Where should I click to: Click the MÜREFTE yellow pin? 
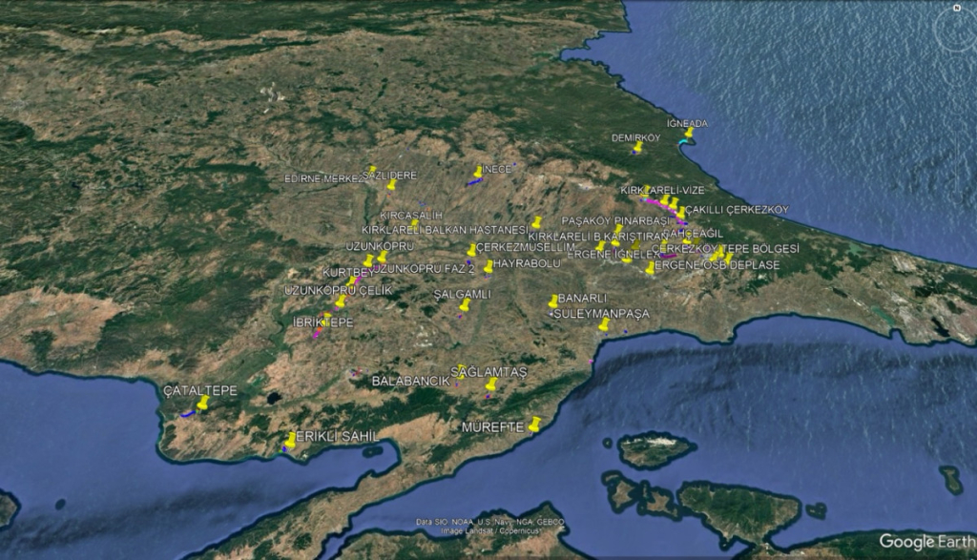pos(535,425)
